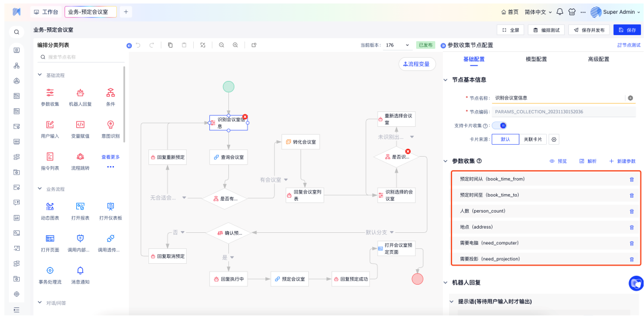Collapse the 基础流程 category

pos(40,75)
